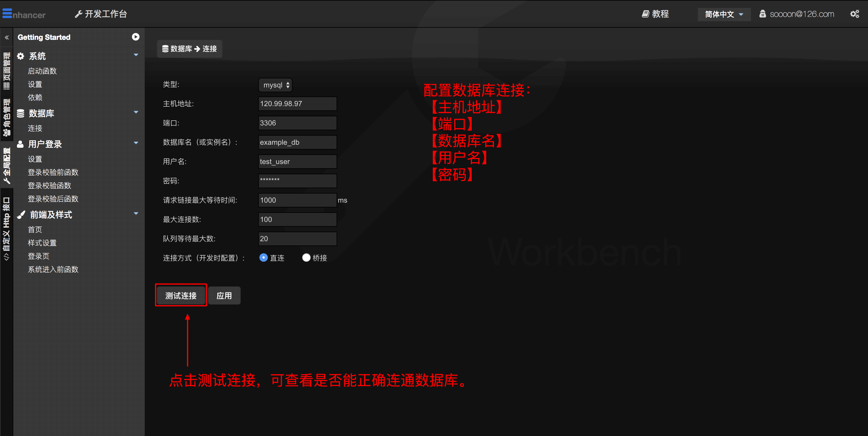Open 登录页 item
This screenshot has width=868, height=436.
point(38,256)
